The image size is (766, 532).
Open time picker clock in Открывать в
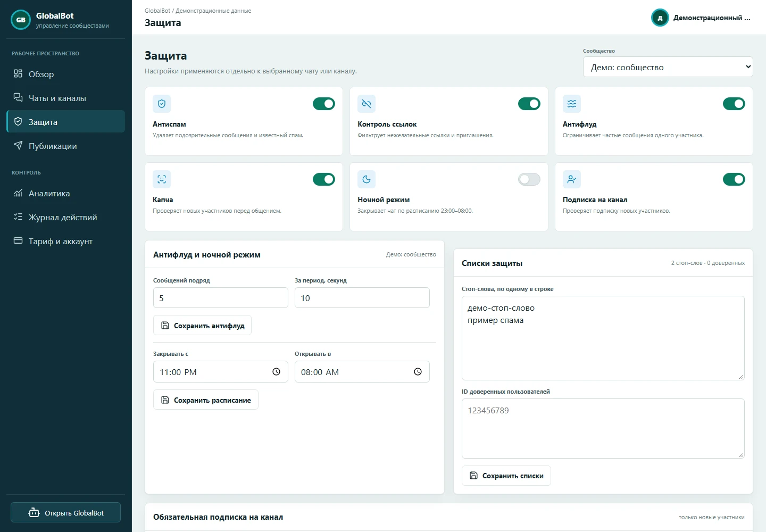point(418,372)
